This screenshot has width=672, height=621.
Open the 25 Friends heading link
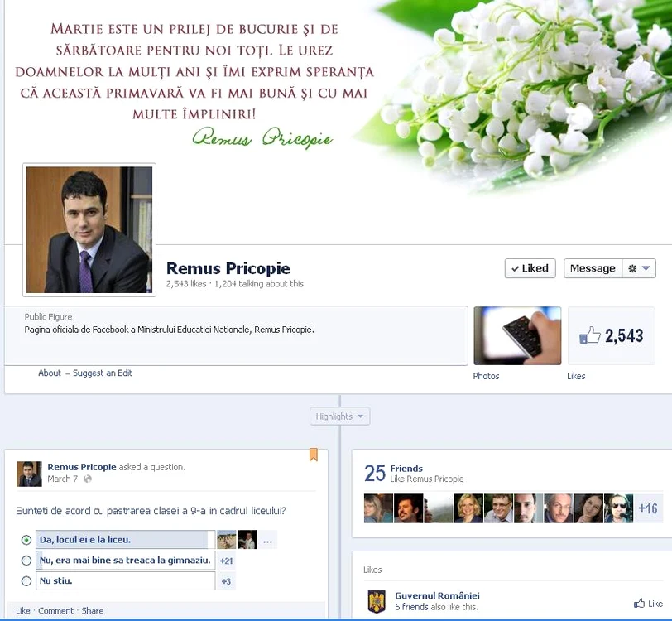406,469
